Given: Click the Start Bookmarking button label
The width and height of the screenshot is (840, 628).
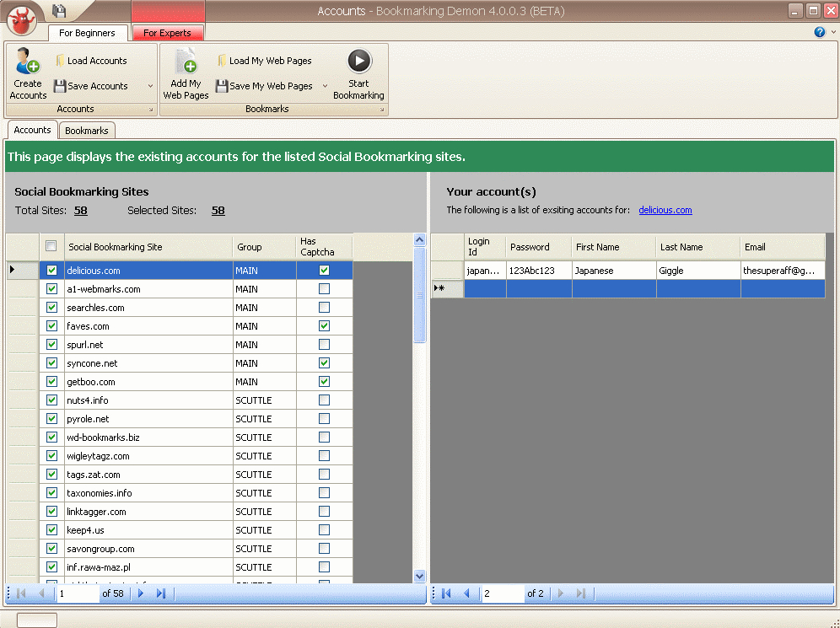Looking at the screenshot, I should (x=359, y=89).
